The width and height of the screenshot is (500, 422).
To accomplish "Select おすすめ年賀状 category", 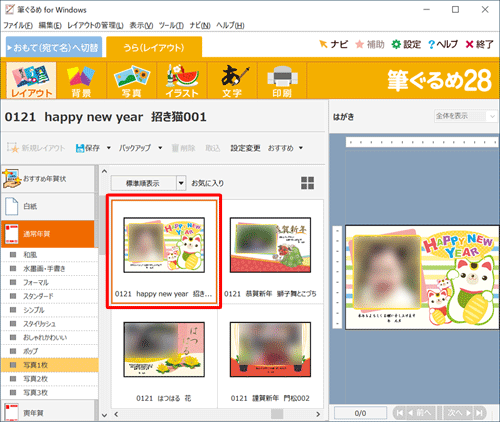I will pyautogui.click(x=48, y=179).
